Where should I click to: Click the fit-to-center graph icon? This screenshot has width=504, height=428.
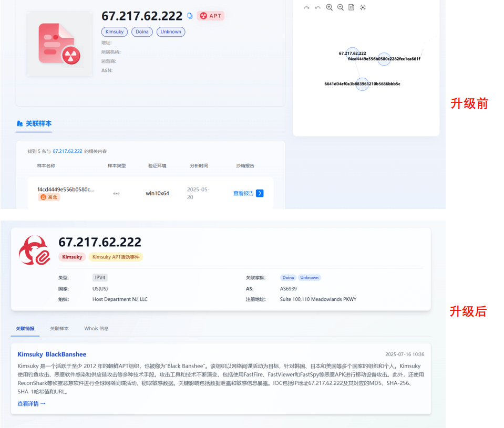pos(363,7)
